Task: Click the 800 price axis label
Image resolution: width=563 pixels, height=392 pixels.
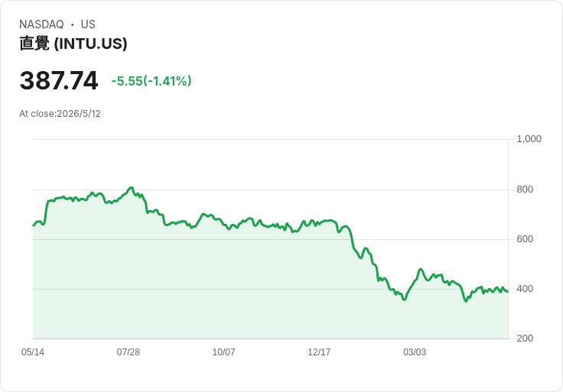Action: coord(525,190)
